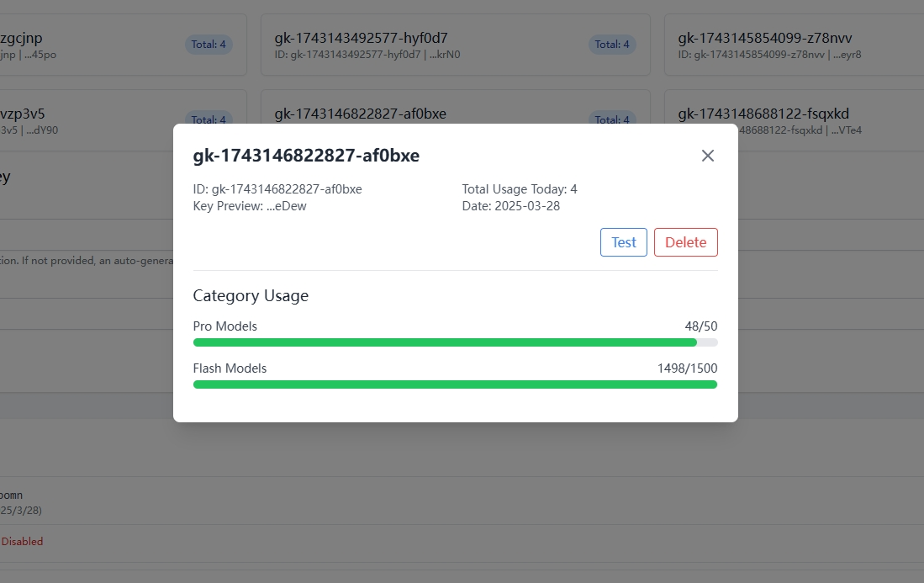Screen dimensions: 924x583
Task: Click the 1498/1500 usage value
Action: [x=687, y=368]
